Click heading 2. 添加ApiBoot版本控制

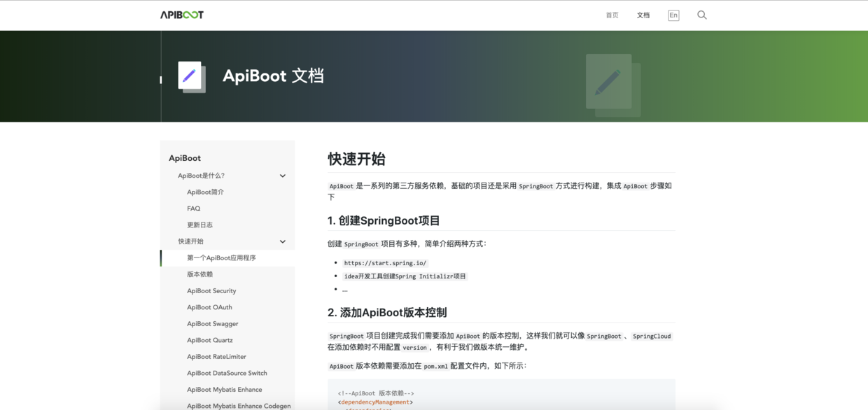tap(387, 312)
